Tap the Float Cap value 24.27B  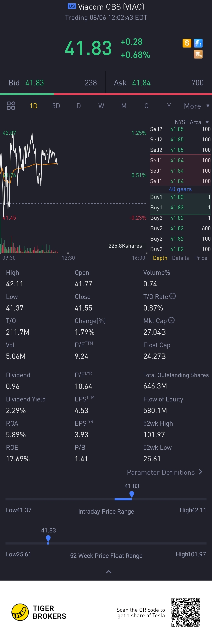coord(154,356)
